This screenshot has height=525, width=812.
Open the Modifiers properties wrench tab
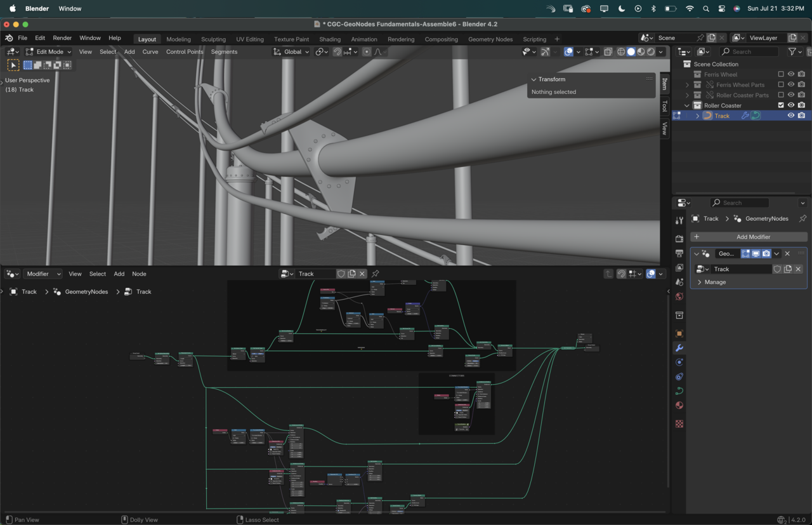pos(679,348)
